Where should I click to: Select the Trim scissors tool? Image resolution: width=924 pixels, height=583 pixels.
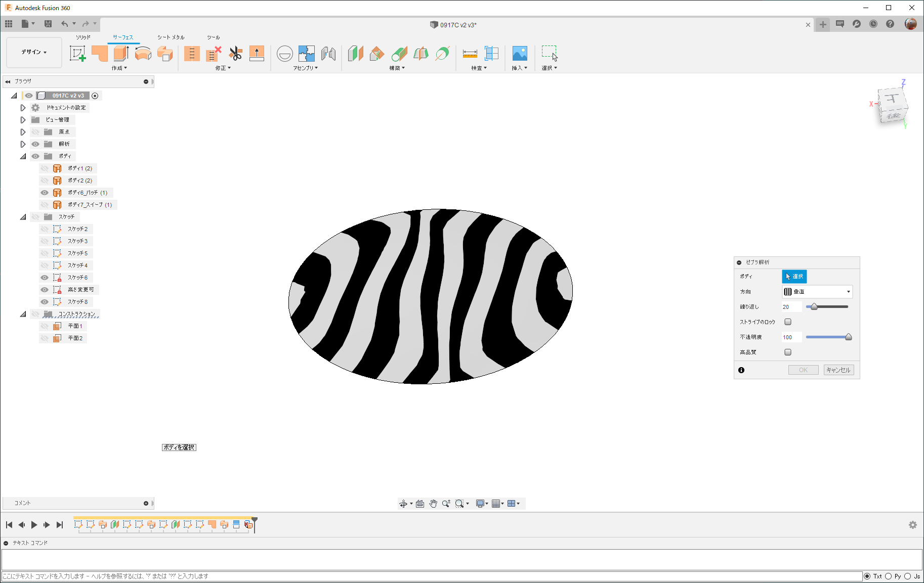[235, 53]
